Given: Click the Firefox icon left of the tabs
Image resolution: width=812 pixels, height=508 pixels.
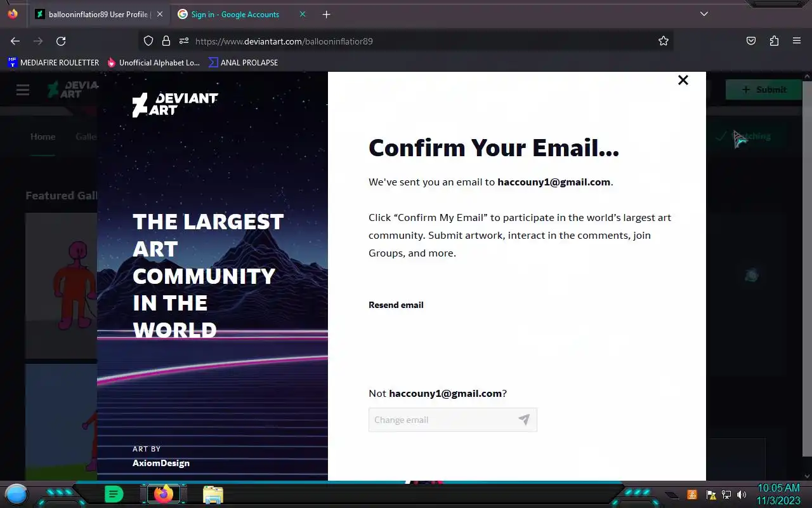Looking at the screenshot, I should click(13, 14).
